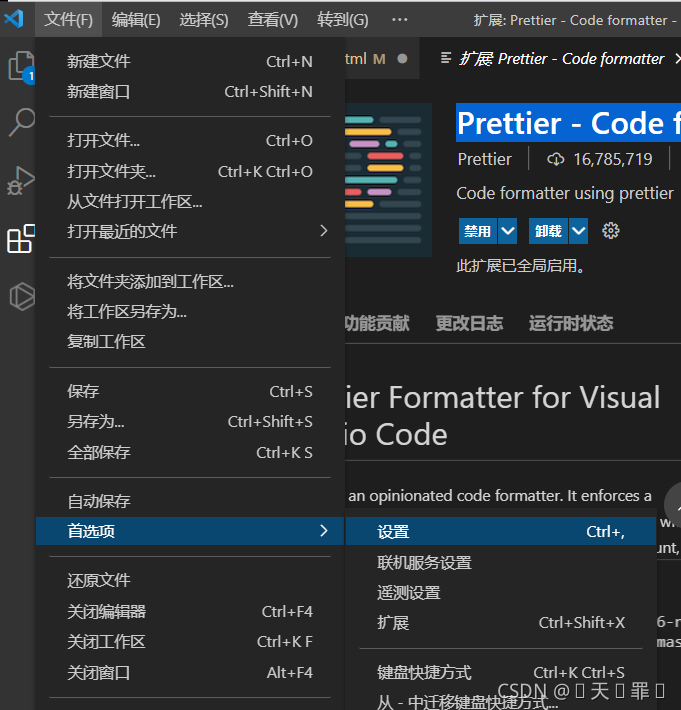Click the 卸载 button for Prettier
681x710 pixels.
[x=548, y=231]
